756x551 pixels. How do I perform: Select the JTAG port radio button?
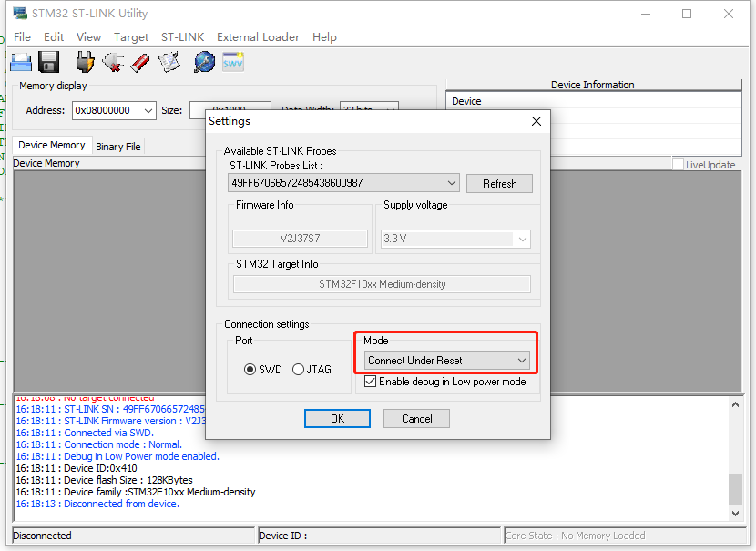[298, 370]
